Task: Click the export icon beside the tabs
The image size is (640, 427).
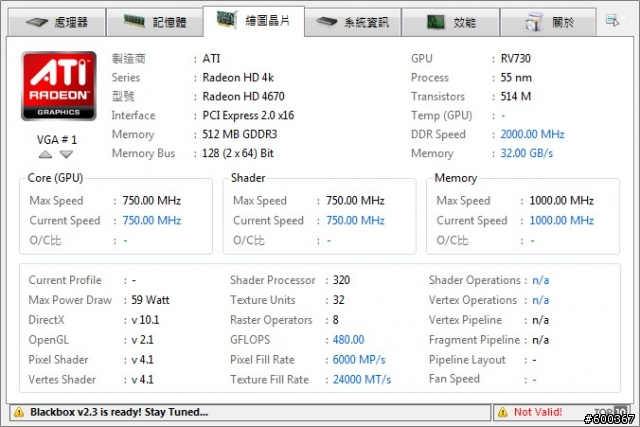Action: (x=612, y=20)
